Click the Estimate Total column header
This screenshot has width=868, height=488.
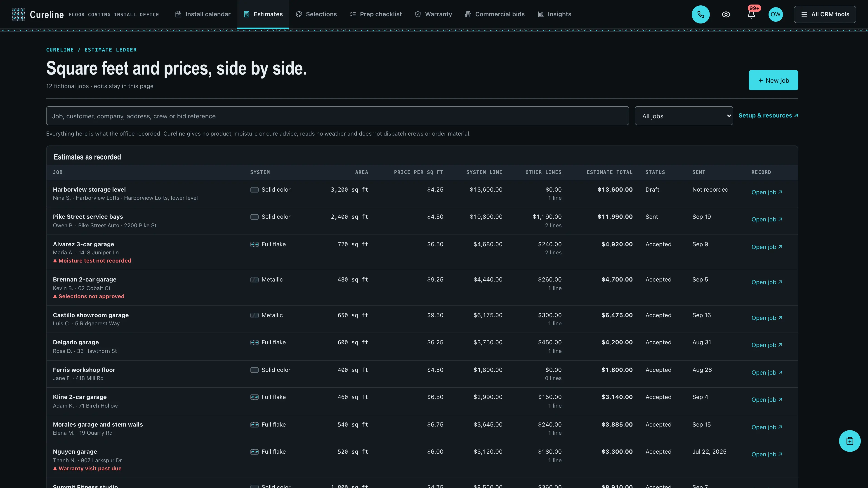(x=609, y=172)
